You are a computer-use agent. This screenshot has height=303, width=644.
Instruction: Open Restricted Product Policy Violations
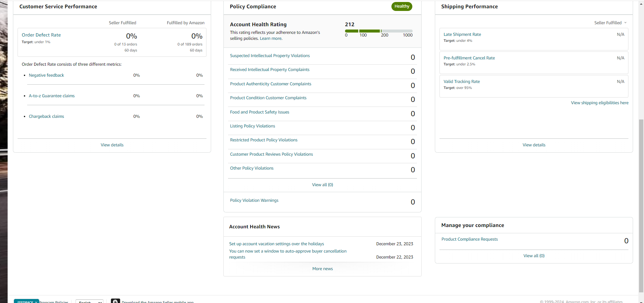click(264, 140)
